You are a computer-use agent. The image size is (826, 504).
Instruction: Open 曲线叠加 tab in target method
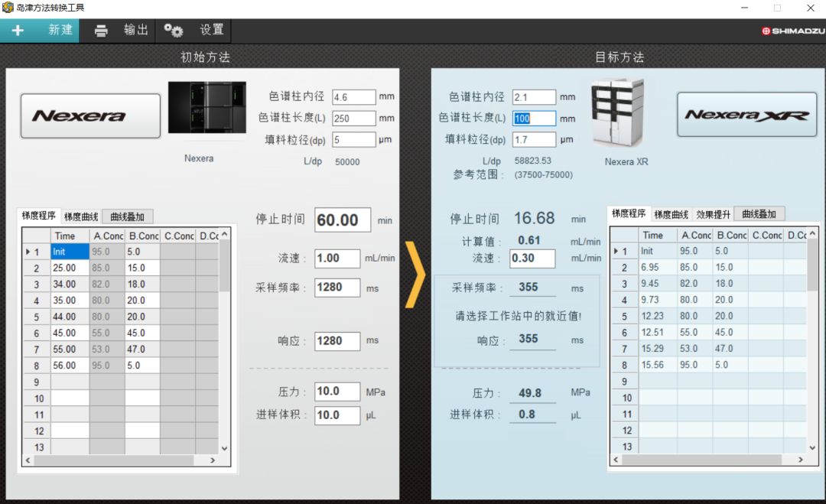[759, 214]
